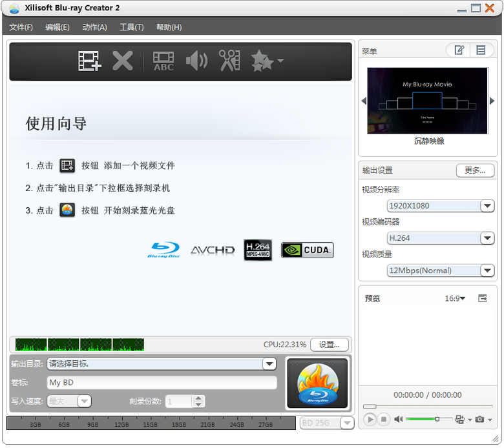Image resolution: width=504 pixels, height=448 pixels.
Task: Close the Blu-ray Creator window
Action: point(490,8)
